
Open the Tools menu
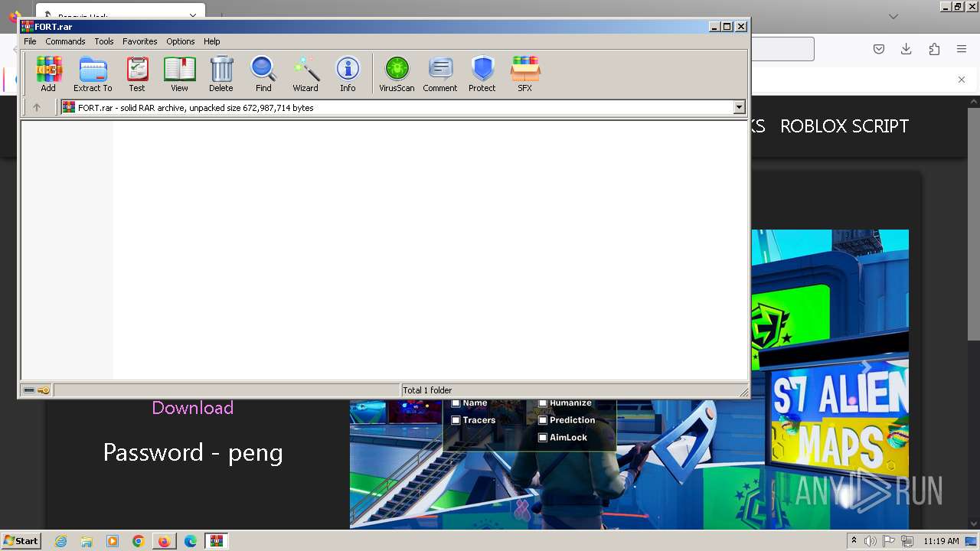point(104,41)
